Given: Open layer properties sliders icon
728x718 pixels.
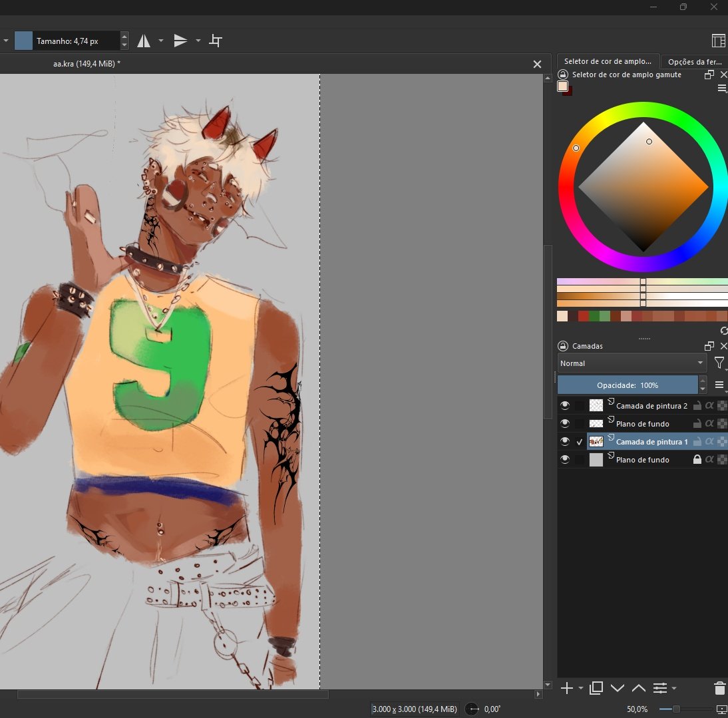Looking at the screenshot, I should pos(660,688).
